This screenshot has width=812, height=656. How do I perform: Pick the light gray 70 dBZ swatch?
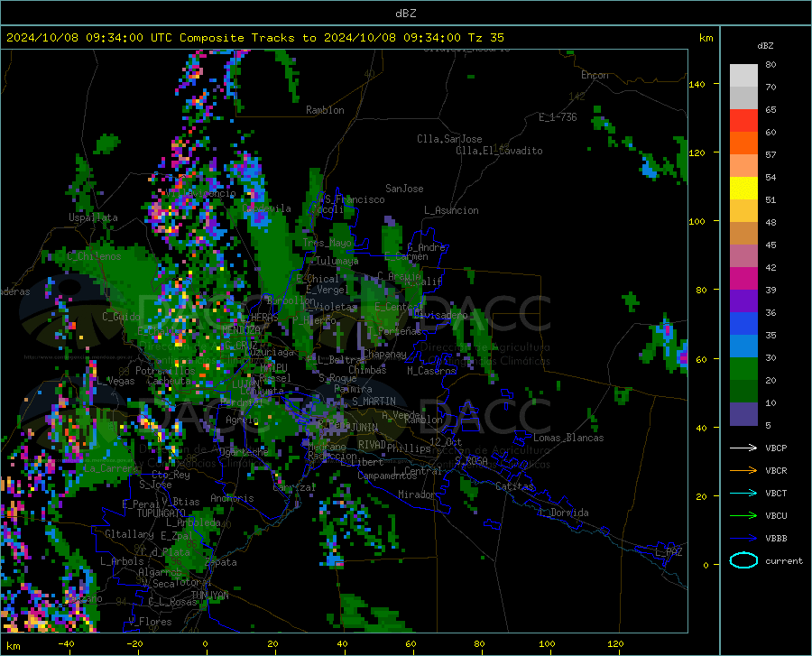[x=743, y=76]
